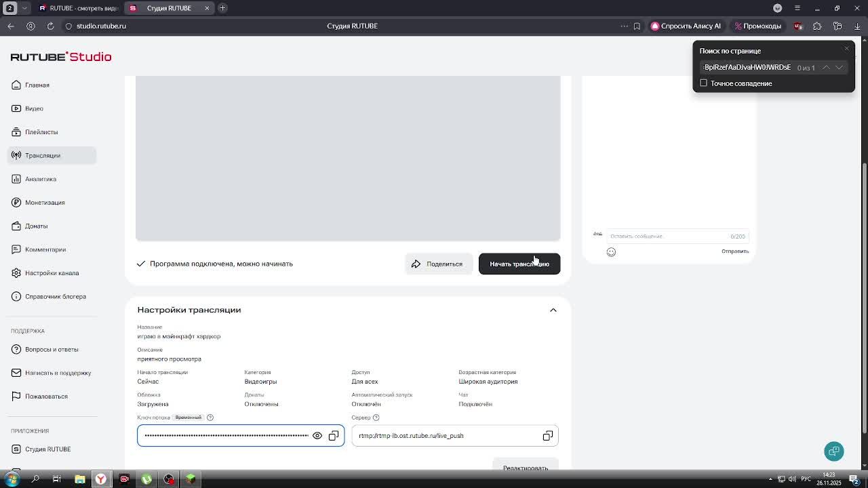This screenshot has height=488, width=868.
Task: Open the Windows Start button
Action: (x=12, y=479)
